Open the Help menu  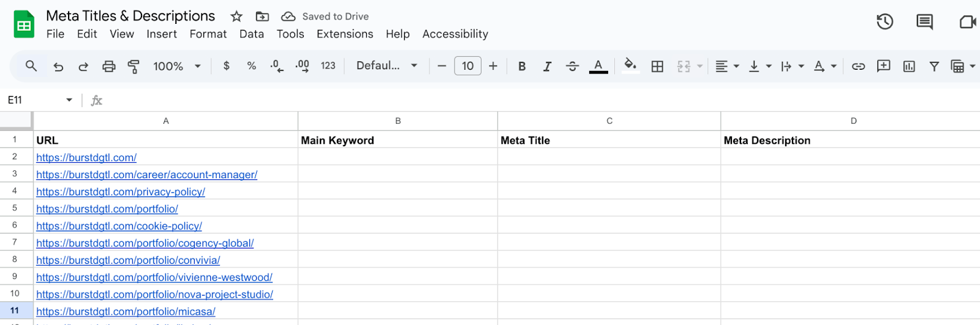coord(398,34)
